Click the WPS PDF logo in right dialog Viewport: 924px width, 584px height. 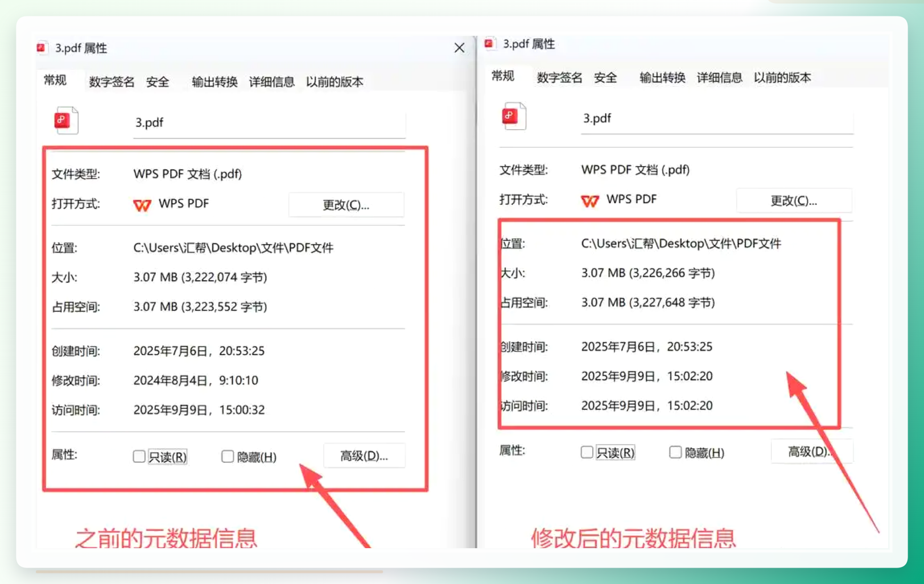click(x=590, y=201)
